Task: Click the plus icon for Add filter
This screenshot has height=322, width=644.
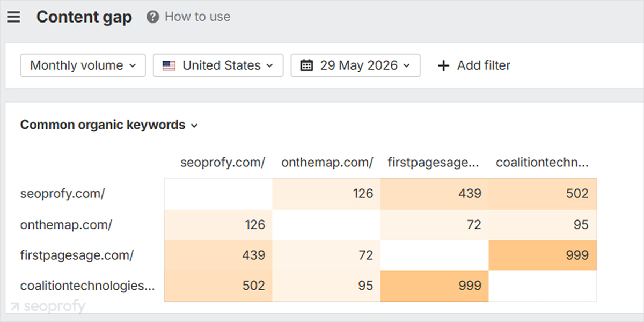Action: [x=443, y=66]
